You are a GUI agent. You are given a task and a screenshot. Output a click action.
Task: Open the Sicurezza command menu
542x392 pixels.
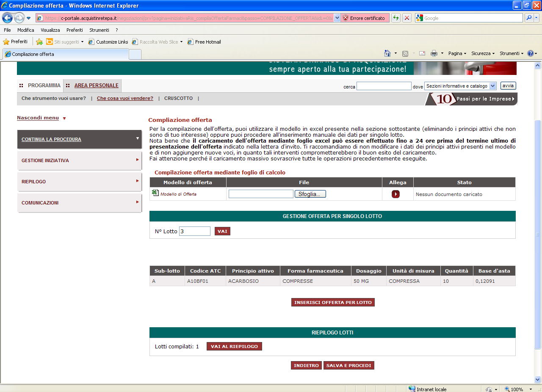483,53
